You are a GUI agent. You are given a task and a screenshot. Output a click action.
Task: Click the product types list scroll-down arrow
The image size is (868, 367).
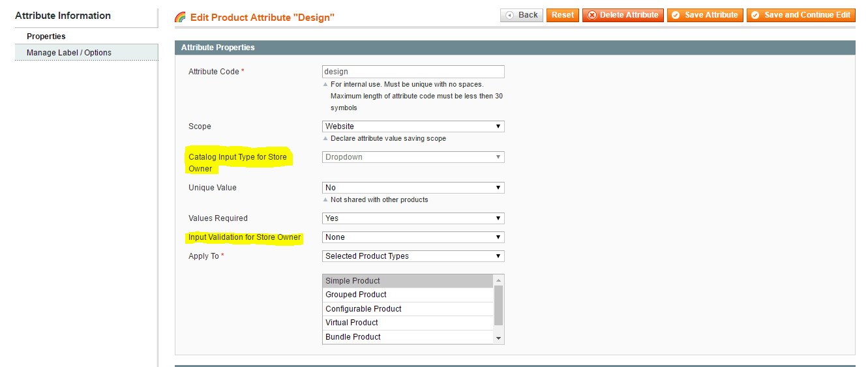pos(499,338)
